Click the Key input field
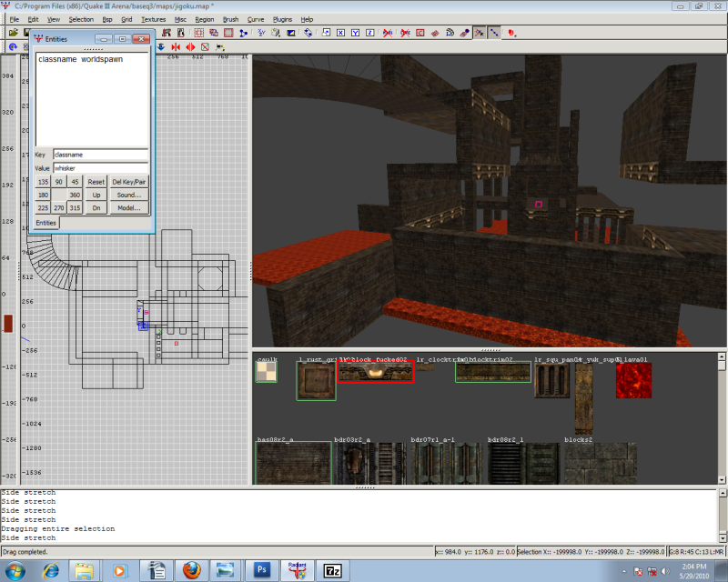Viewport: 728px width, 582px height. (x=100, y=155)
